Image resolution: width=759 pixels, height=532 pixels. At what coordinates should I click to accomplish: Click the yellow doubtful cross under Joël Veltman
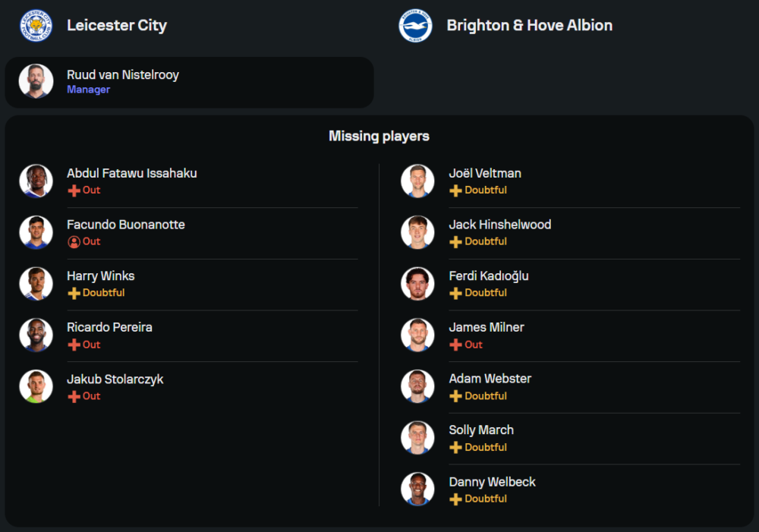point(455,190)
